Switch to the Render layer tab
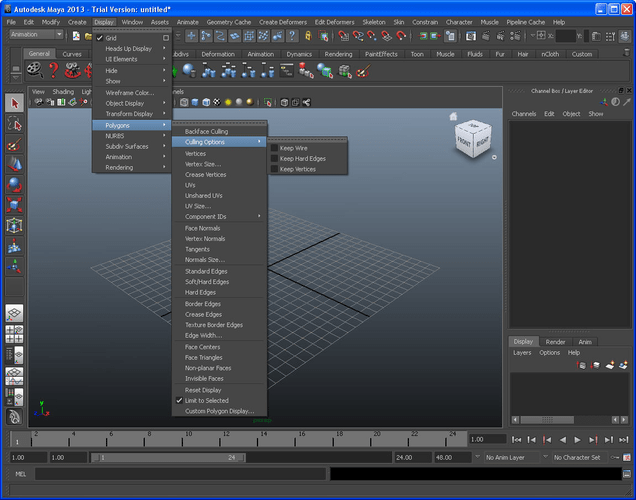 [x=555, y=342]
